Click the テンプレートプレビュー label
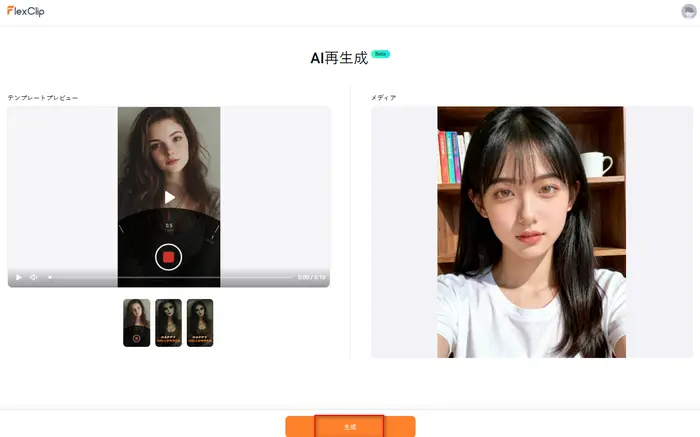The height and width of the screenshot is (437, 700). 43,98
